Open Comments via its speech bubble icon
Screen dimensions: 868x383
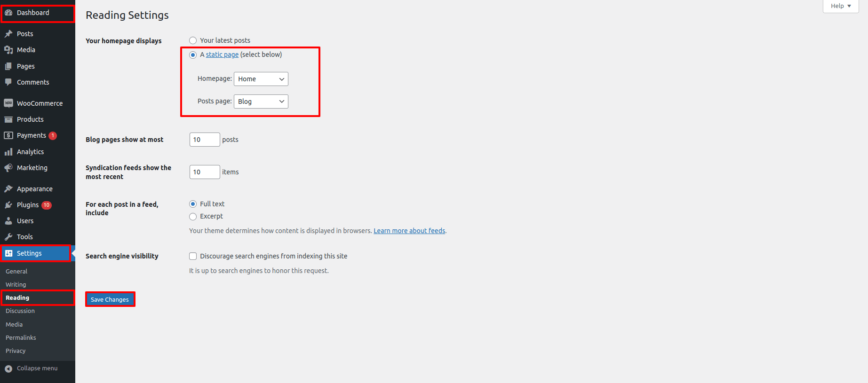click(8, 82)
